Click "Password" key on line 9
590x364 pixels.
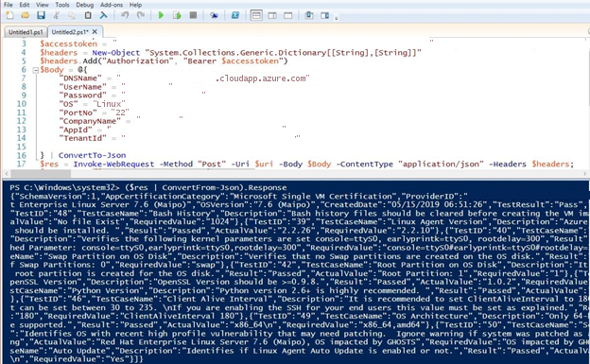point(83,95)
